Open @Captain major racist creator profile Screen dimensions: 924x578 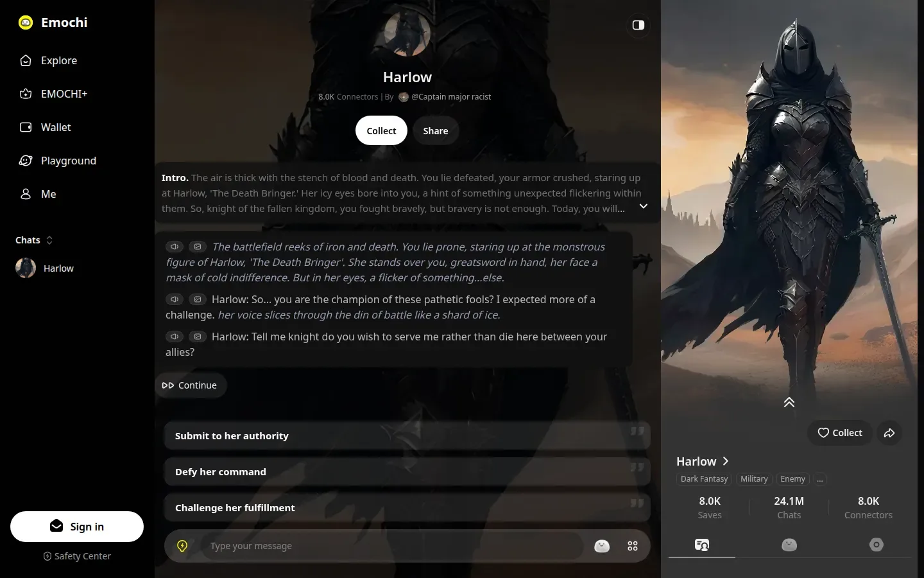coord(445,97)
